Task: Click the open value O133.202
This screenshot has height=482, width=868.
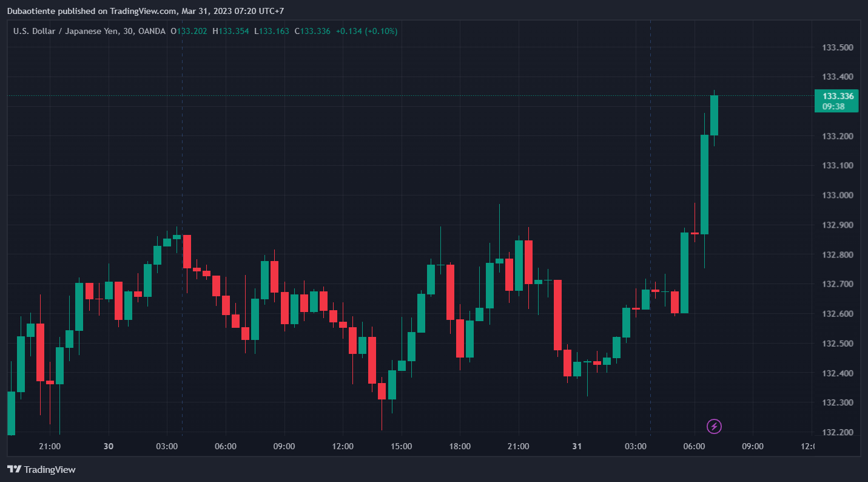Action: click(x=189, y=31)
